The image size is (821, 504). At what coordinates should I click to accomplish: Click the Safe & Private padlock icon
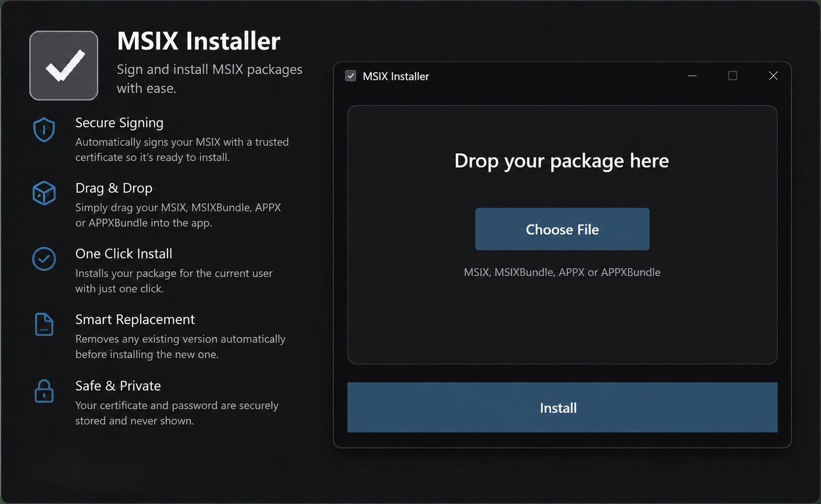tap(44, 391)
